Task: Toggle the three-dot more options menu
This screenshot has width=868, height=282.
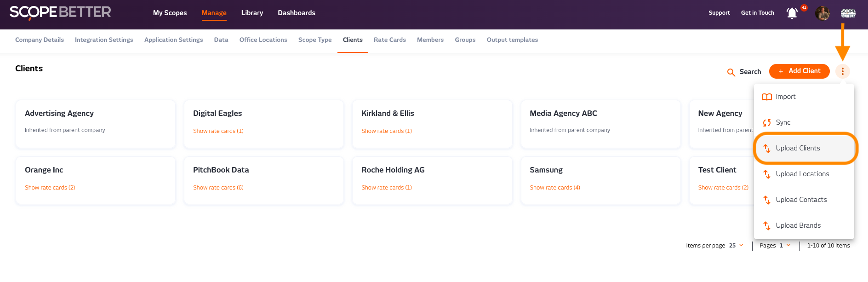Action: point(842,71)
